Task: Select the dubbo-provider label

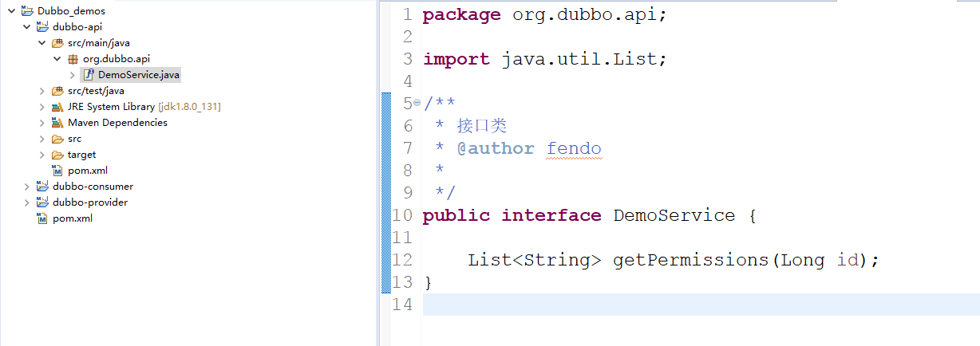Action: pyautogui.click(x=90, y=202)
